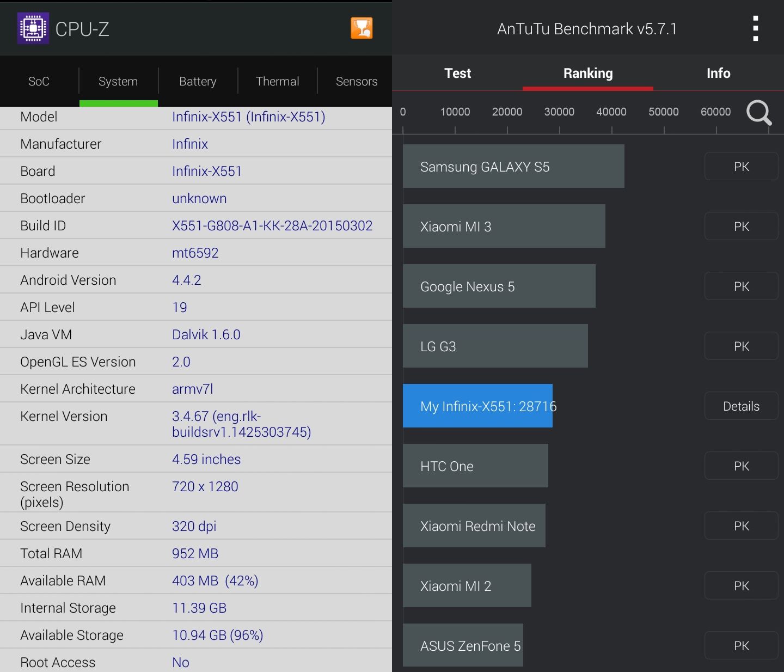Switch to the SoC tab
This screenshot has height=672, width=784.
click(x=39, y=81)
